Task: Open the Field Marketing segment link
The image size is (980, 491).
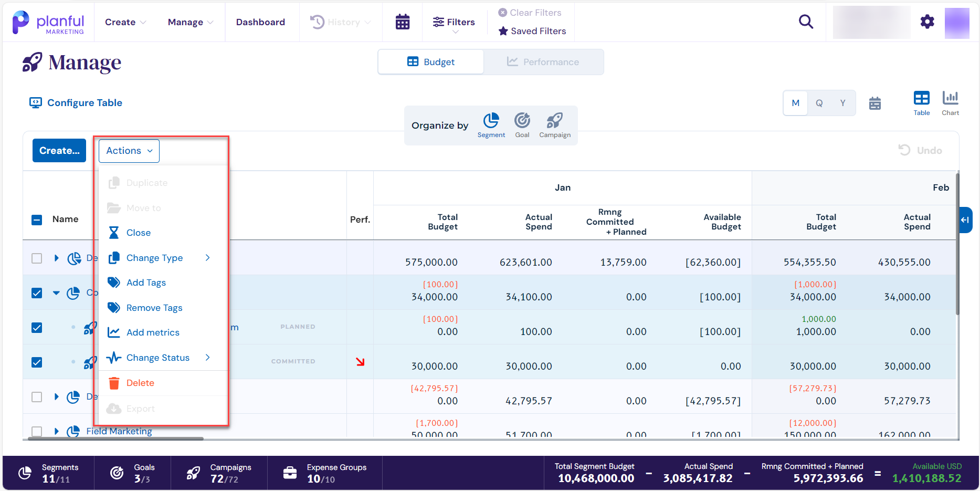Action: pyautogui.click(x=119, y=431)
